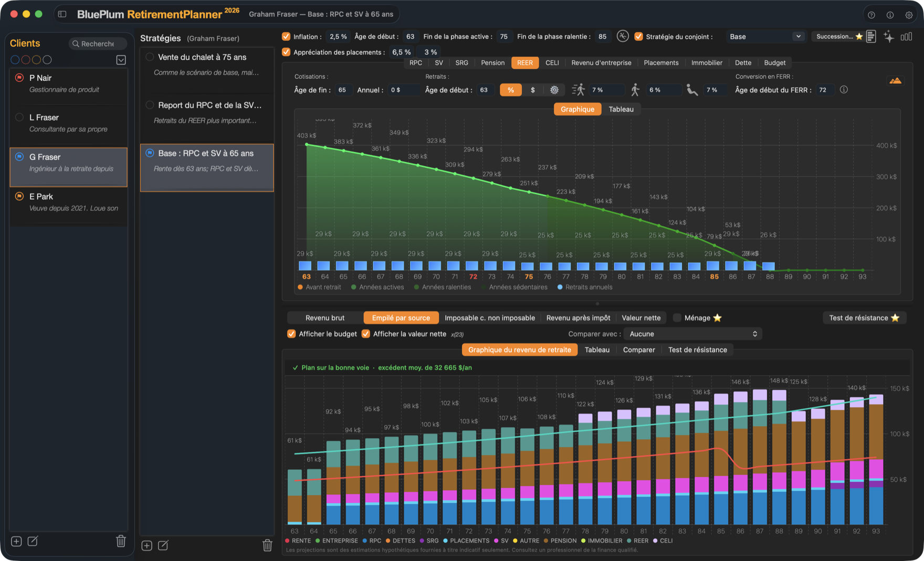This screenshot has width=924, height=561.
Task: Click the spending phases figure icon beside phase ralentie
Action: 623,36
